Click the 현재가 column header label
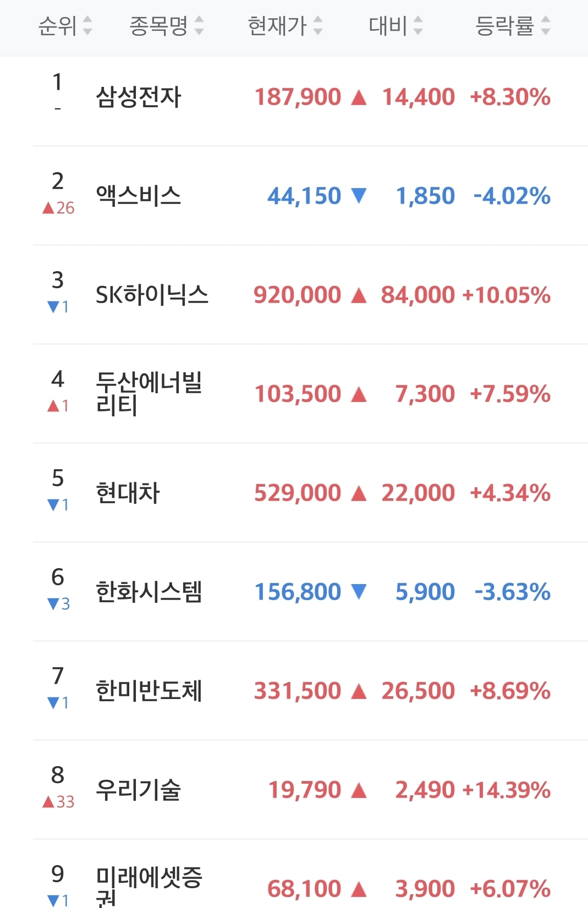 point(277,25)
